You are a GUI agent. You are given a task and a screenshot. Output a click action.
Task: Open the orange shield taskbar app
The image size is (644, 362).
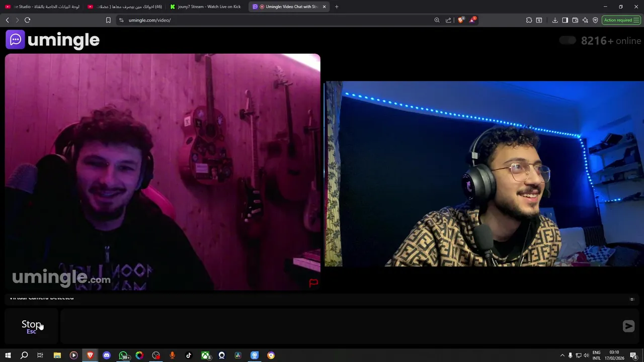pos(271,355)
